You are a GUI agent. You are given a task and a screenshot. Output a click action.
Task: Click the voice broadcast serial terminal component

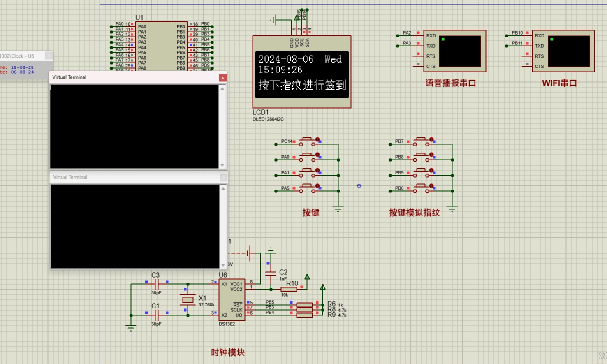tap(454, 51)
